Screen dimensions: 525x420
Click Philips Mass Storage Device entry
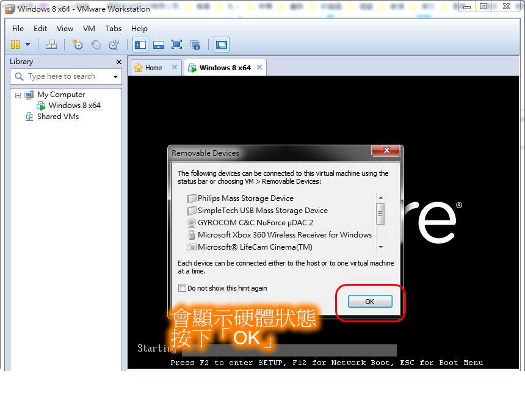point(245,198)
